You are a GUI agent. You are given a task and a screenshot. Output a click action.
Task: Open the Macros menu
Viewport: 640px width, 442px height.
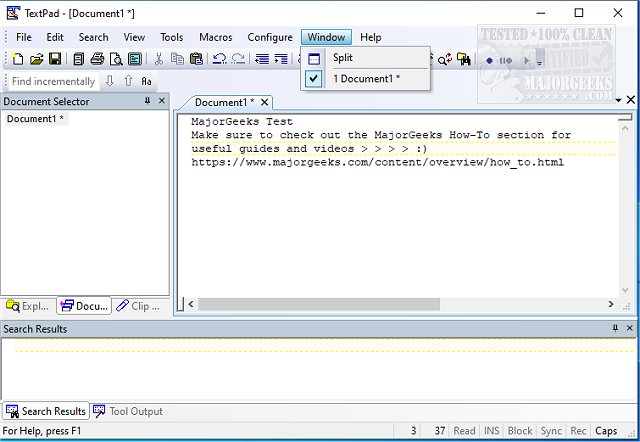pos(216,37)
